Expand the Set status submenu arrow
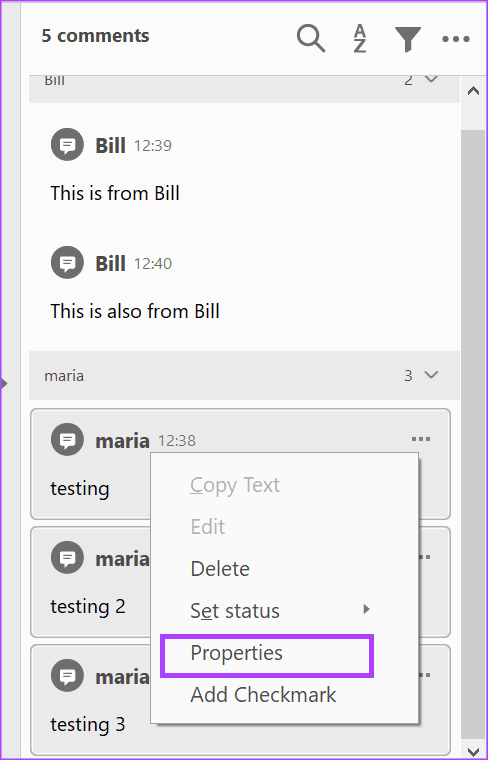Screen dimensions: 488x760 pos(366,609)
